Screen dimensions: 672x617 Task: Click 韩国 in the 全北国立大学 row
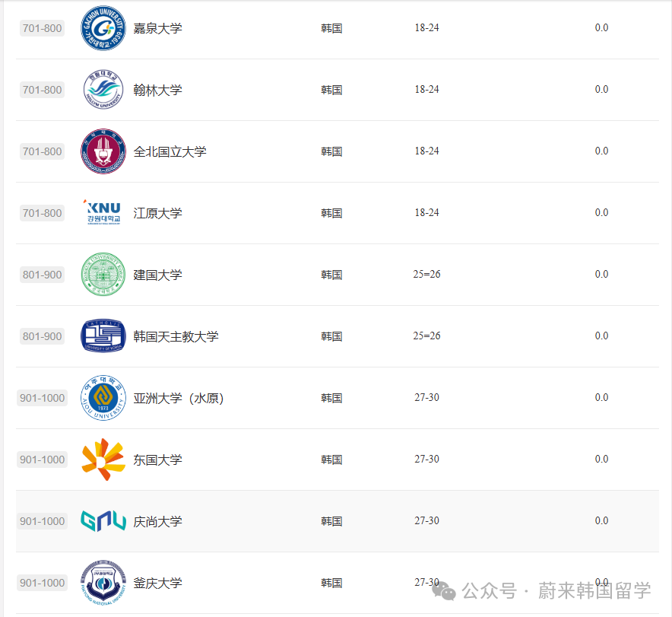click(x=331, y=151)
